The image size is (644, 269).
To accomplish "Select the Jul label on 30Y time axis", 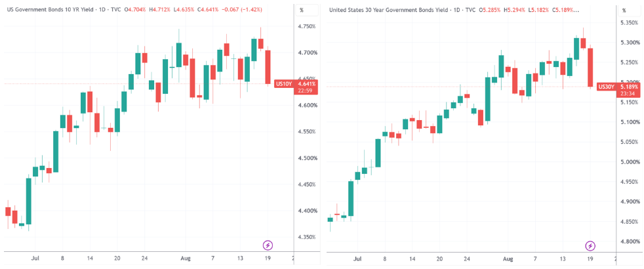I will (x=357, y=260).
